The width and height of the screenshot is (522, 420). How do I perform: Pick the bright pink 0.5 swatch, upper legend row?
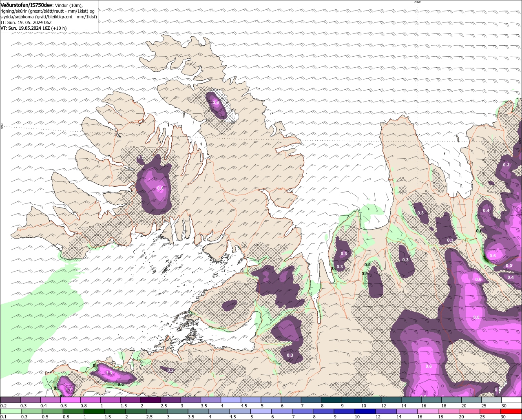tap(70, 400)
